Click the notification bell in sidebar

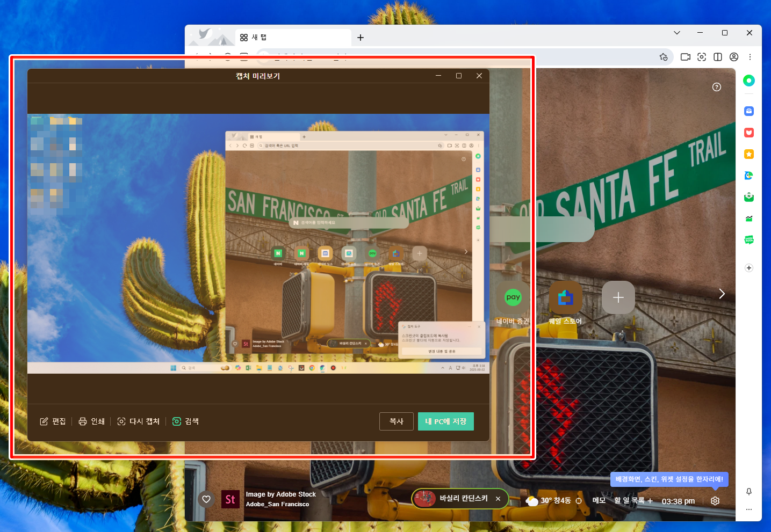click(749, 492)
